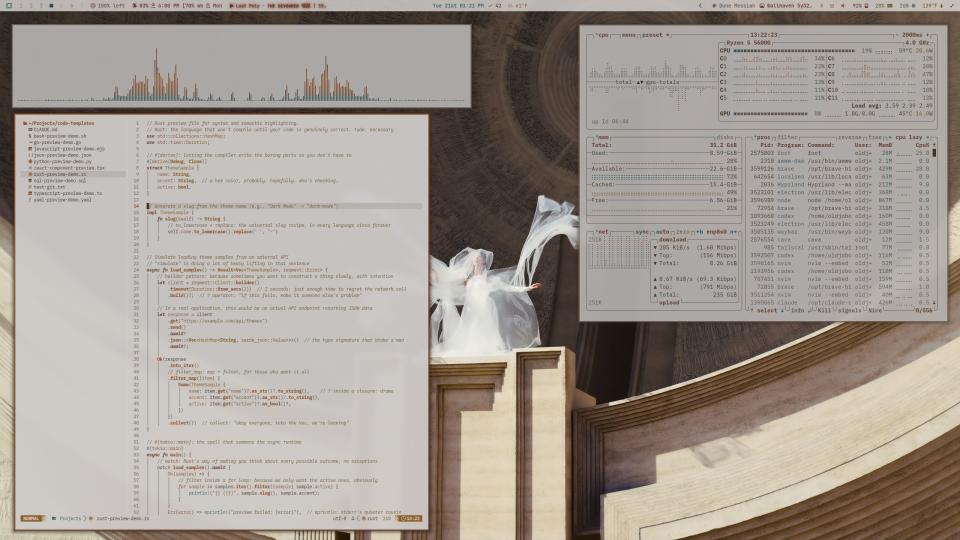Click the NORMAL mode badge in the nvim statusline
The image size is (960, 540).
[32, 519]
